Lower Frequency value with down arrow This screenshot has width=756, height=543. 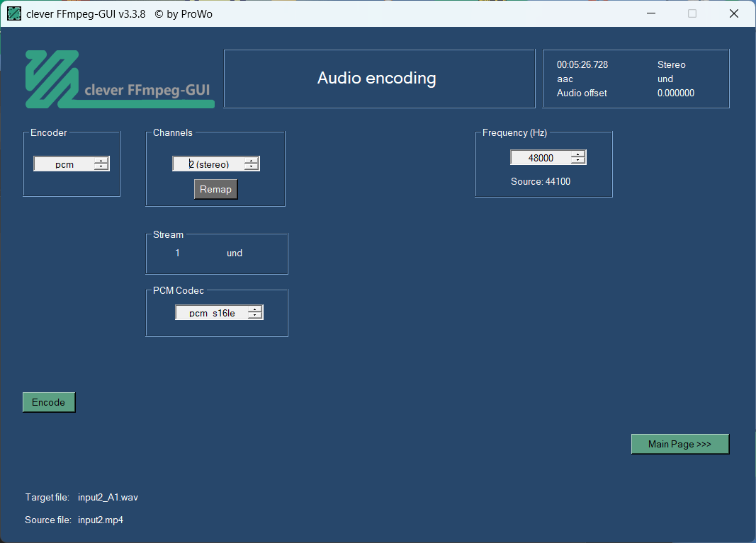pos(578,161)
